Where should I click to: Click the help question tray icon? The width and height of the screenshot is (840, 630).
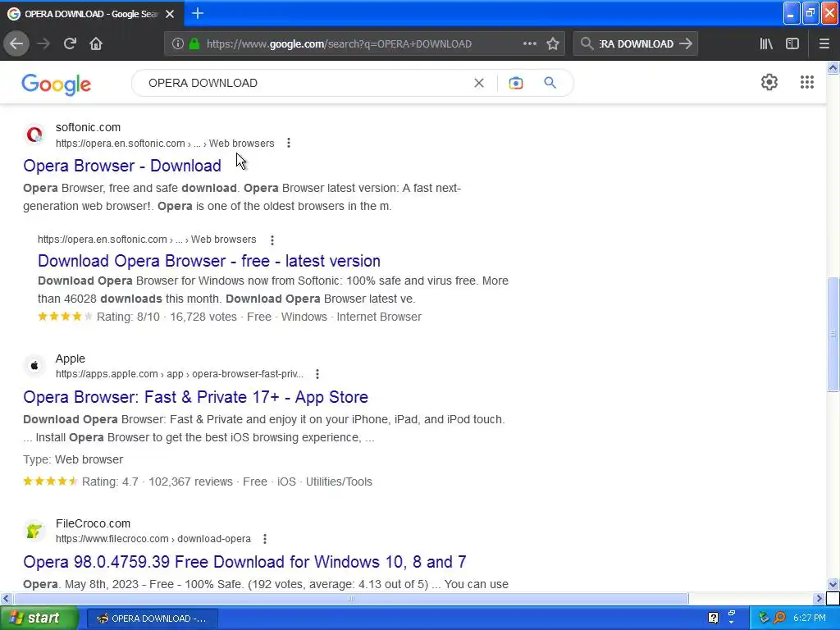[713, 618]
